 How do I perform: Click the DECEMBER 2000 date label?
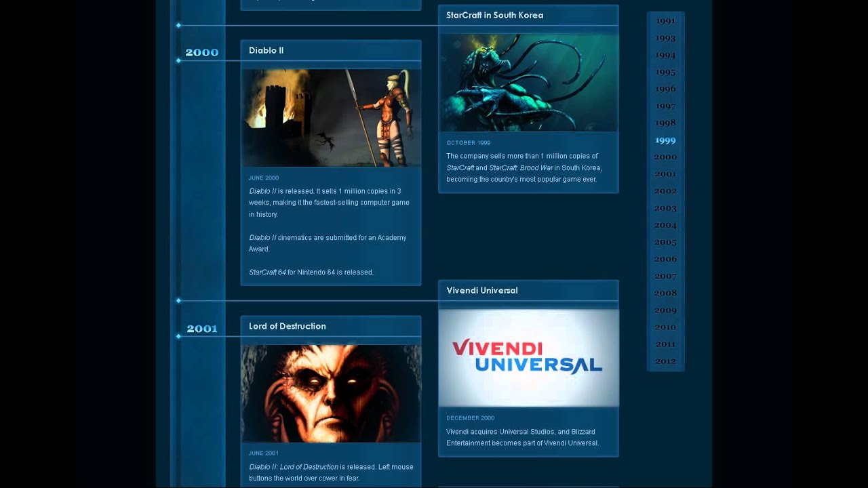tap(470, 418)
